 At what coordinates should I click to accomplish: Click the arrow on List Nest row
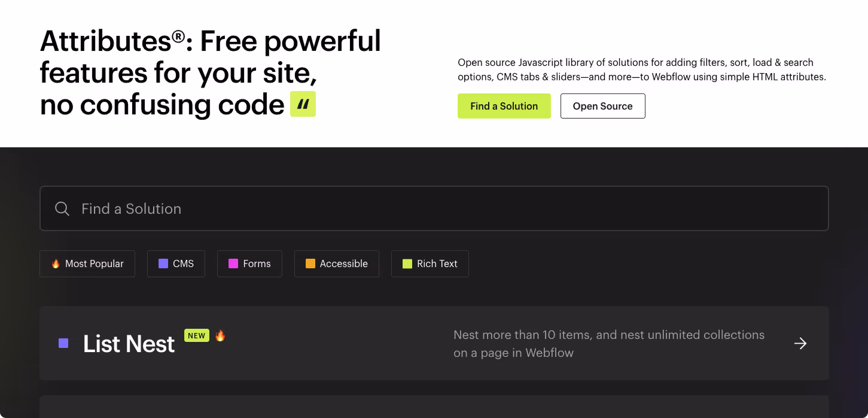pos(800,343)
